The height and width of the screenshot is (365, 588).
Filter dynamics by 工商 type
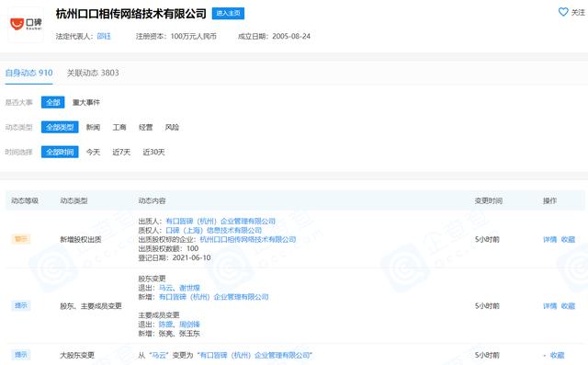119,127
